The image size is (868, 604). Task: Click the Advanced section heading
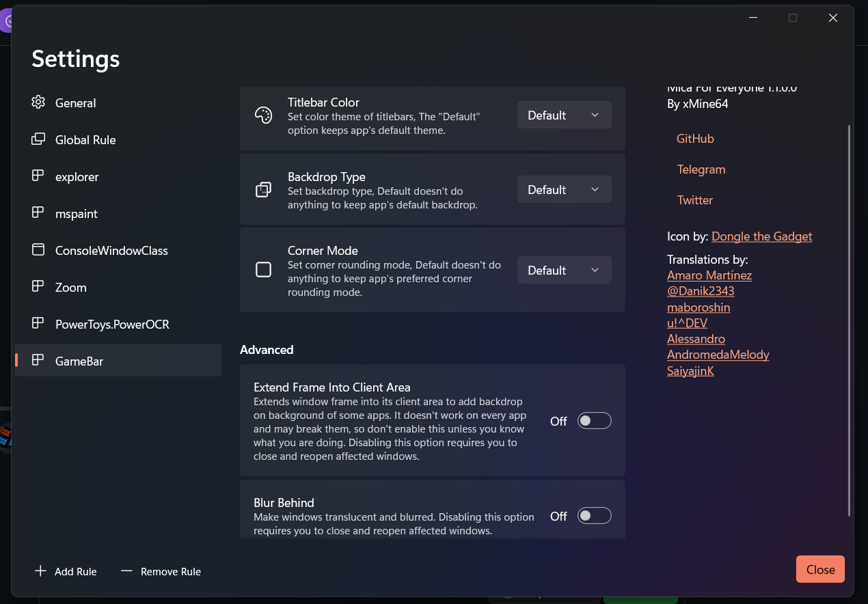click(x=267, y=349)
